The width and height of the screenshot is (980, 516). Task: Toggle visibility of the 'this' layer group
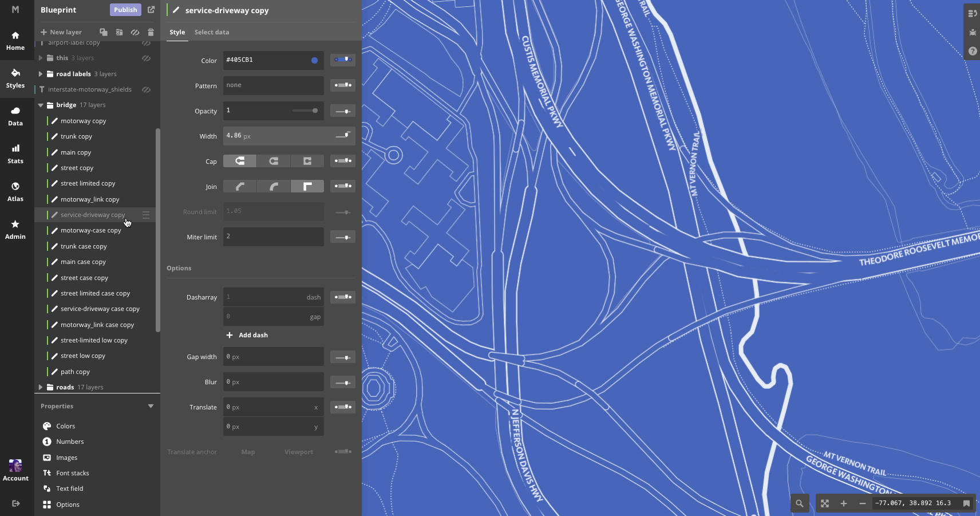click(147, 58)
